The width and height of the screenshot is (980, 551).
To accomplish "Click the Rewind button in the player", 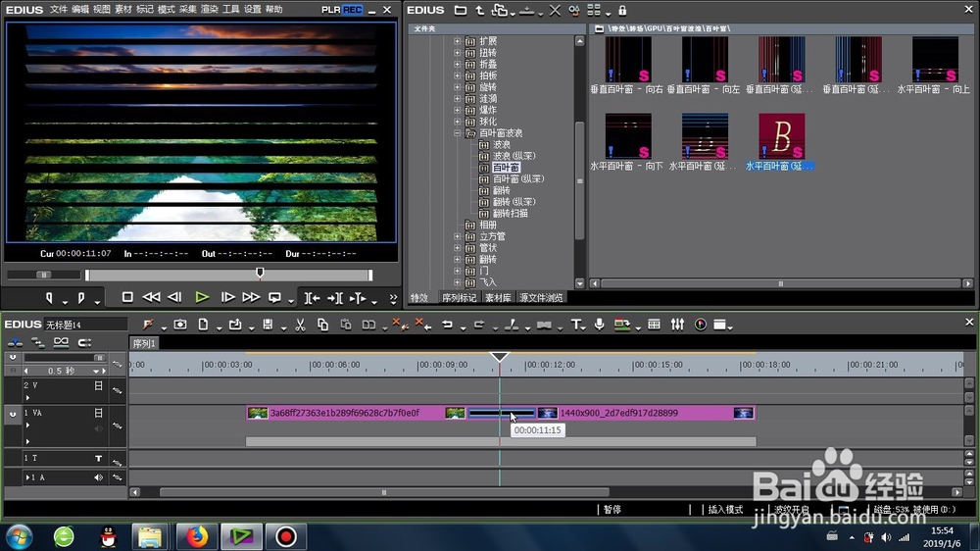I will pos(151,298).
